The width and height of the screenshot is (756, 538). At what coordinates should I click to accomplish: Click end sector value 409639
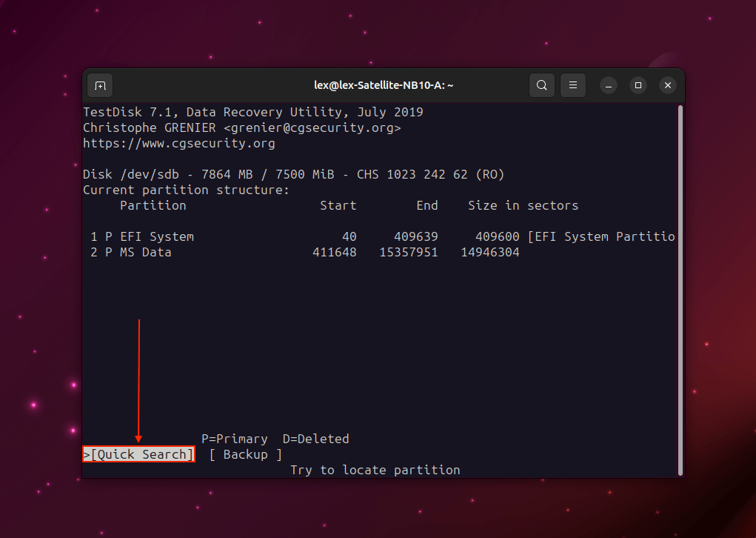[416, 236]
